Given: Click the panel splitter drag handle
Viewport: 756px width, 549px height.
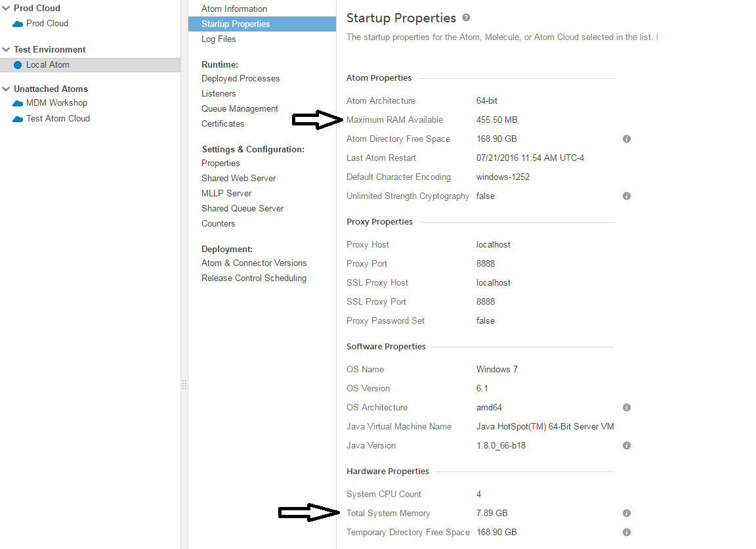Looking at the screenshot, I should click(x=184, y=385).
